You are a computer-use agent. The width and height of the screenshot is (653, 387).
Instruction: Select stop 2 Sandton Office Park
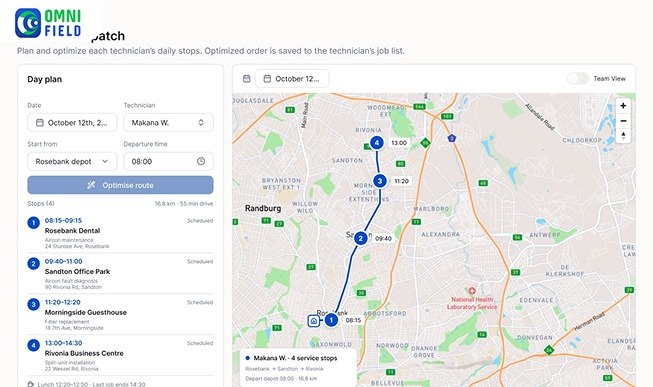120,274
